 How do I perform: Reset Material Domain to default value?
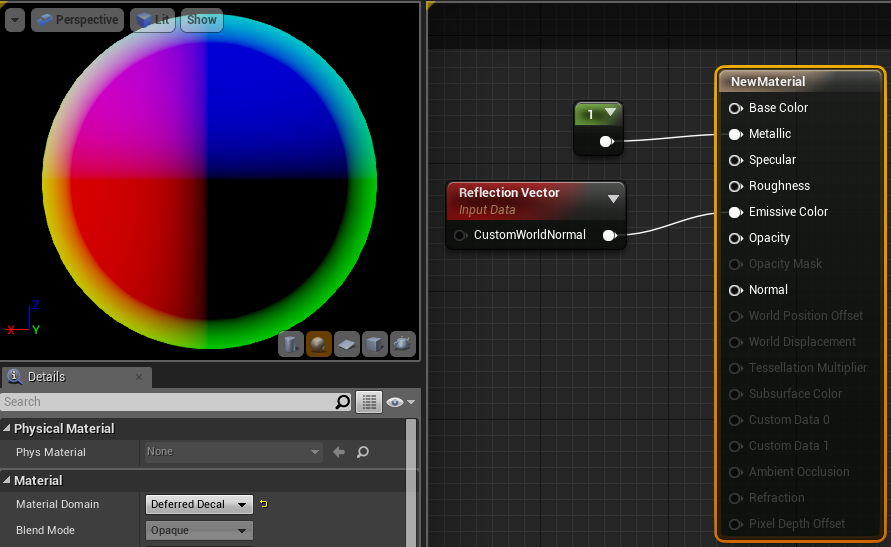click(x=264, y=504)
